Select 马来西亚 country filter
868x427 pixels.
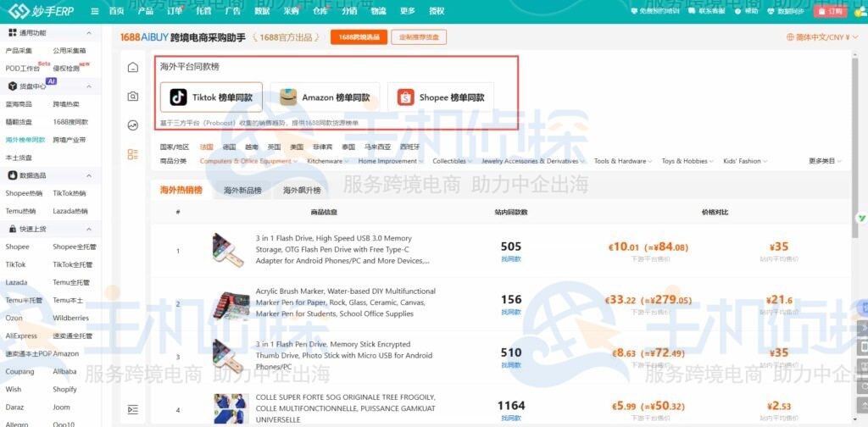pos(377,147)
